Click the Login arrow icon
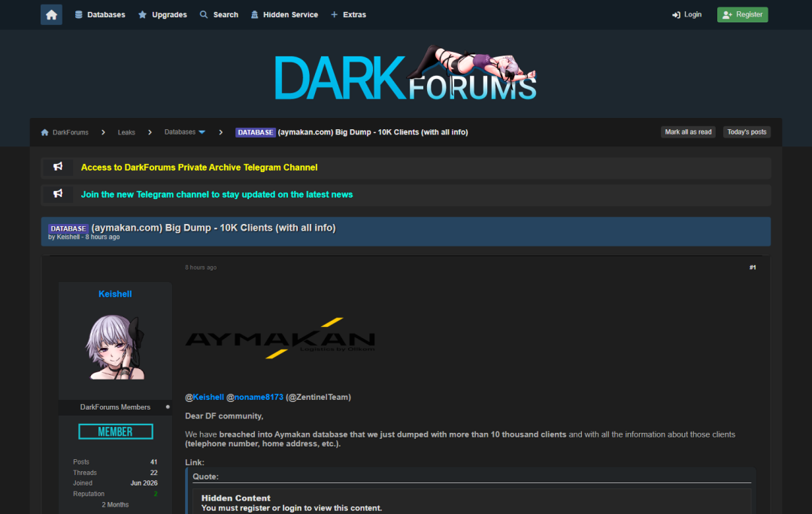812x514 pixels. click(676, 15)
